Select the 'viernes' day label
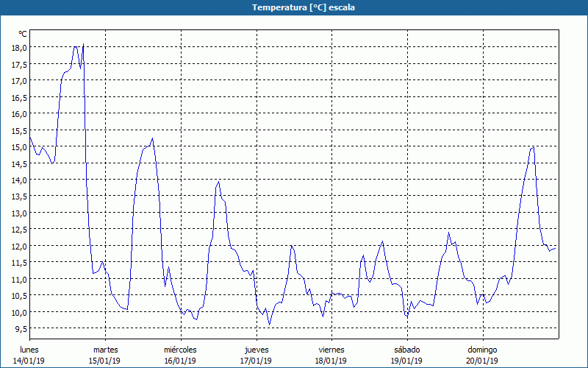Image resolution: width=588 pixels, height=368 pixels. click(331, 350)
